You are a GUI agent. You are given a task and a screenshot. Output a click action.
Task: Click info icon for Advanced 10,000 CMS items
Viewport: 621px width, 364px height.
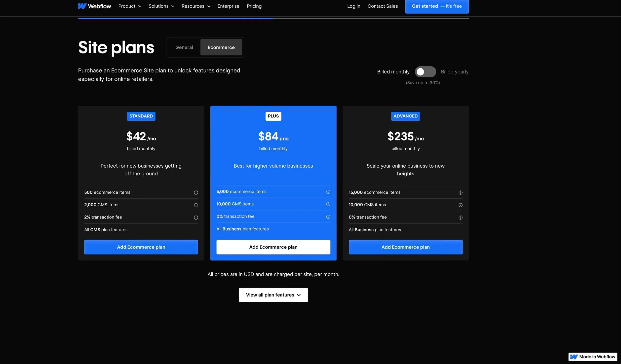tap(460, 205)
